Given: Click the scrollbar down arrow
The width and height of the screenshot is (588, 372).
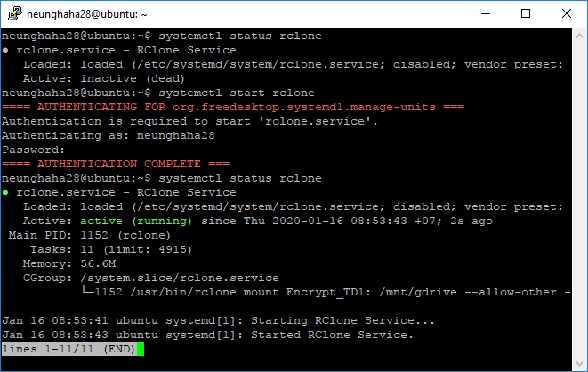Looking at the screenshot, I should click(x=579, y=363).
